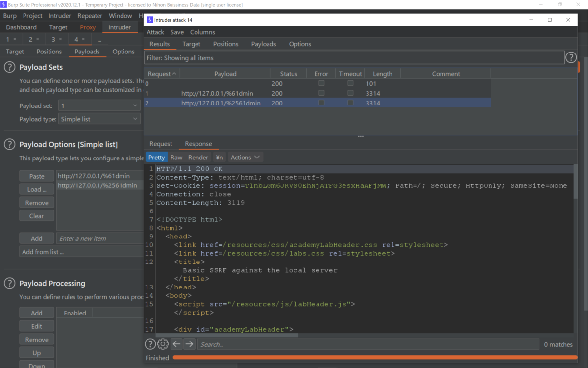Close Intruder tab number 4
This screenshot has width=588, height=368.
click(83, 39)
